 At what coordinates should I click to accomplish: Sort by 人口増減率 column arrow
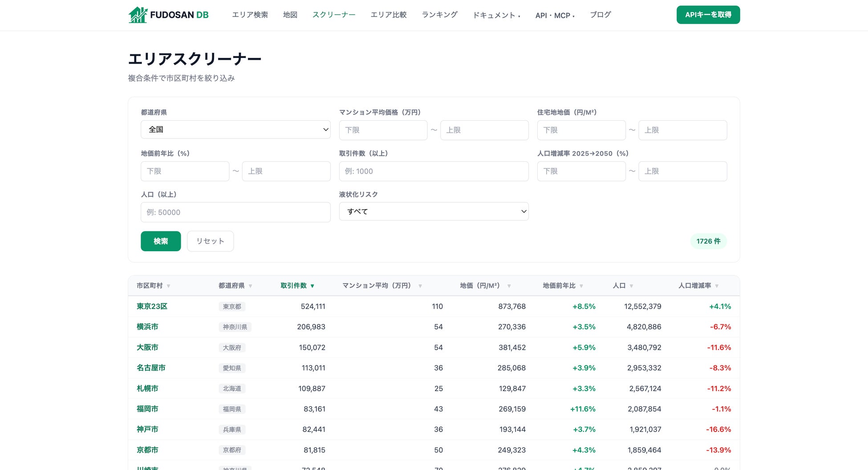click(x=717, y=286)
